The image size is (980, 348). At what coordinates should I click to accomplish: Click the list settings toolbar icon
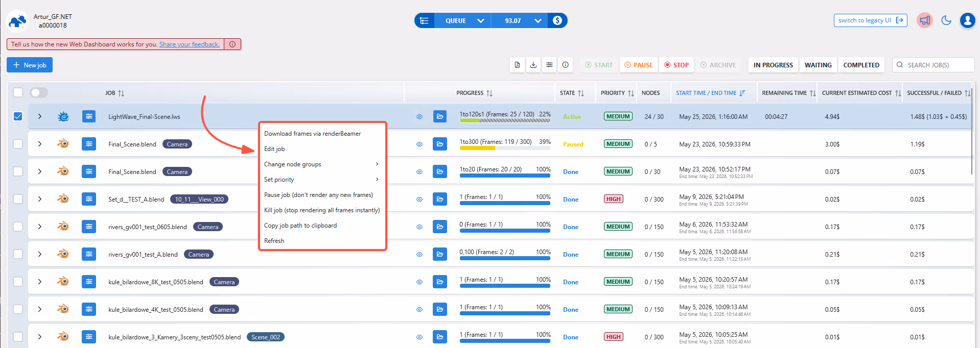(x=549, y=65)
